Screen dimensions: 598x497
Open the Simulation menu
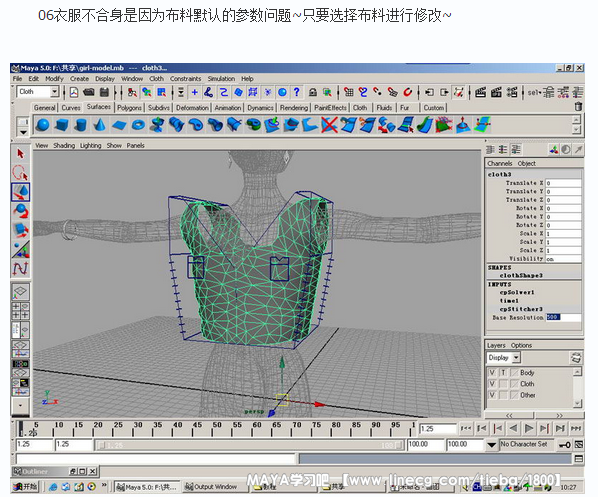tap(221, 79)
